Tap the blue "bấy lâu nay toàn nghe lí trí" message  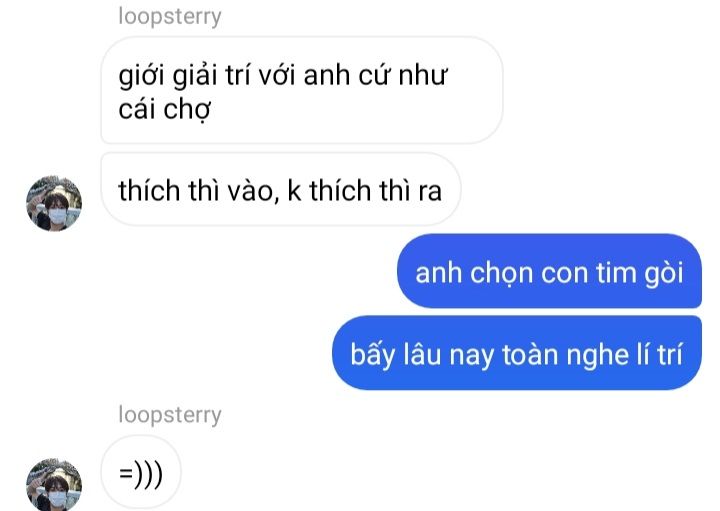517,353
